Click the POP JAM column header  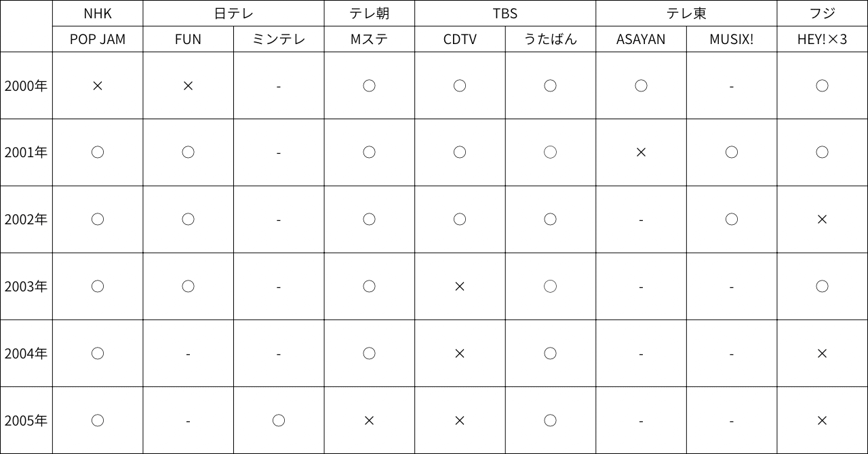98,39
